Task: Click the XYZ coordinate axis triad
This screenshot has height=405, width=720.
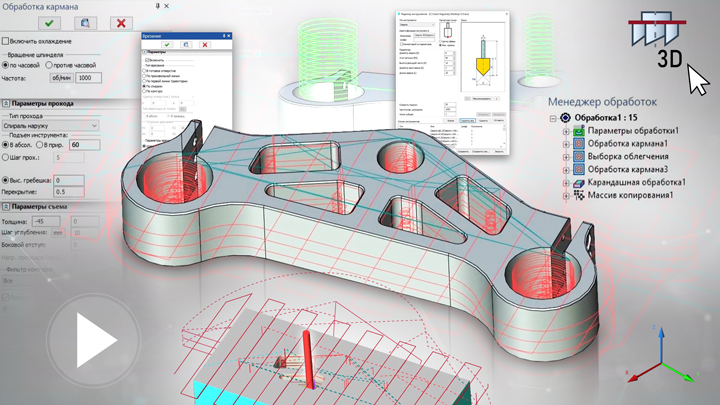Action: tap(661, 354)
